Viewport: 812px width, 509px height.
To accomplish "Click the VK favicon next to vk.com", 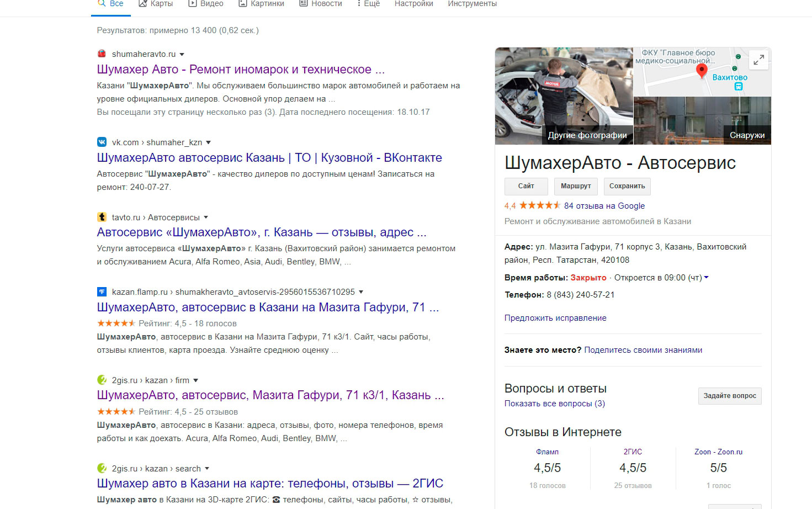I will 102,142.
